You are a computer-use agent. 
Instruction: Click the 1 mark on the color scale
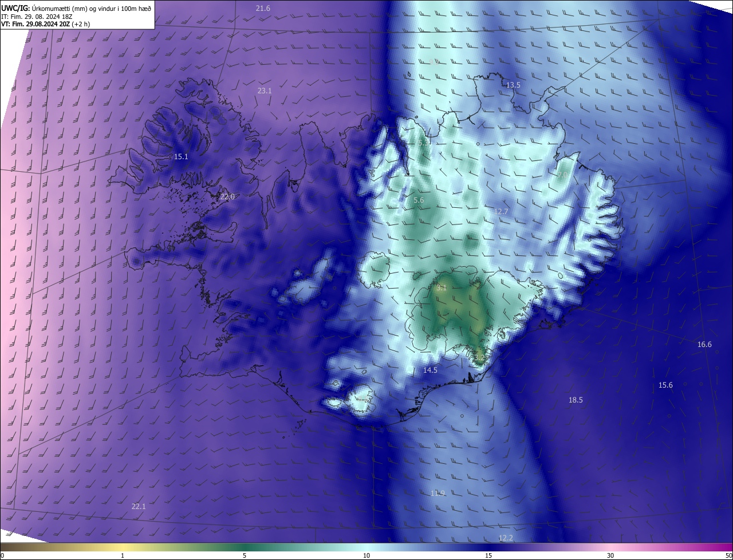pyautogui.click(x=123, y=555)
